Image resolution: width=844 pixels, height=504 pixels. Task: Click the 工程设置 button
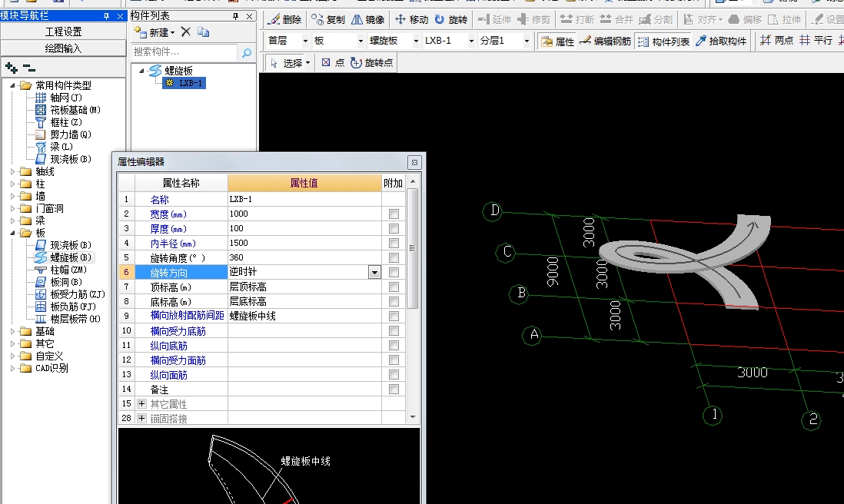coord(63,31)
